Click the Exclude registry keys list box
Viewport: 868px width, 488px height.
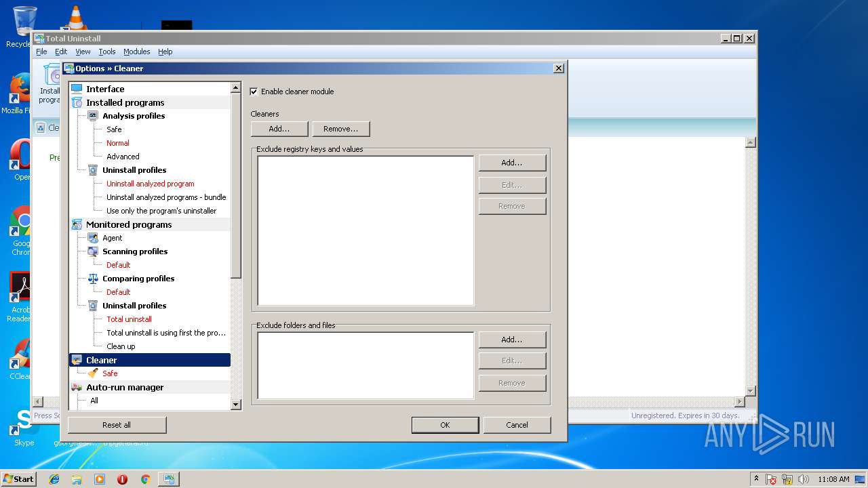coord(366,230)
